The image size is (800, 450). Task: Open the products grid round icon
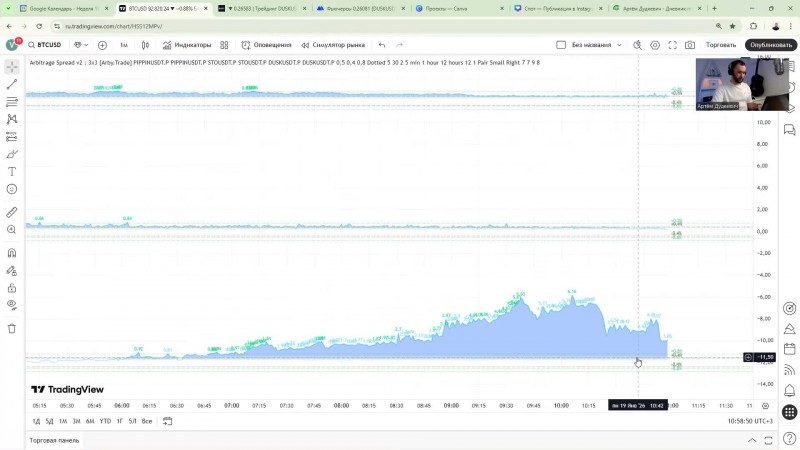tap(789, 412)
